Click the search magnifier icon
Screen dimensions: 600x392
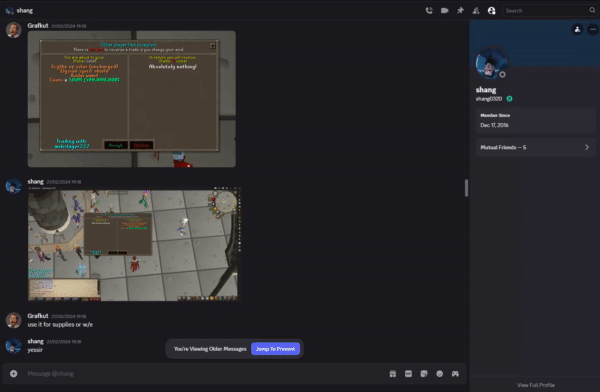pos(592,10)
